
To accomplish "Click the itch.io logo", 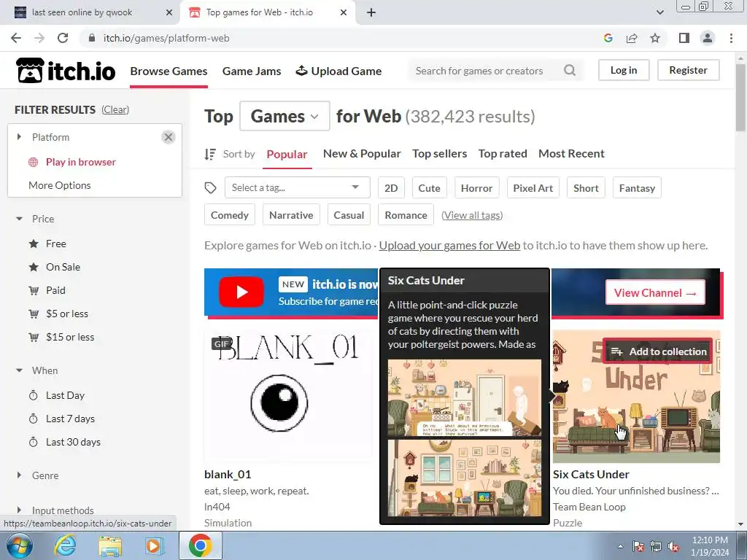I will click(66, 71).
